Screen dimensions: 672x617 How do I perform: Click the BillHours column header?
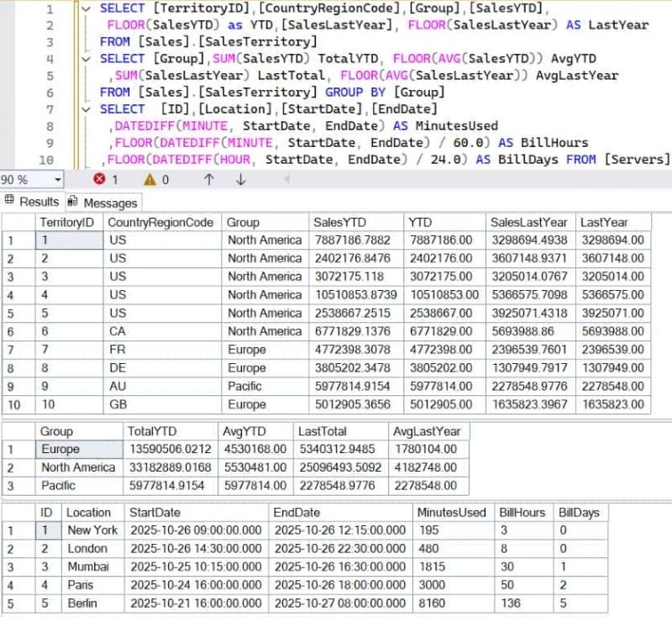tap(523, 513)
